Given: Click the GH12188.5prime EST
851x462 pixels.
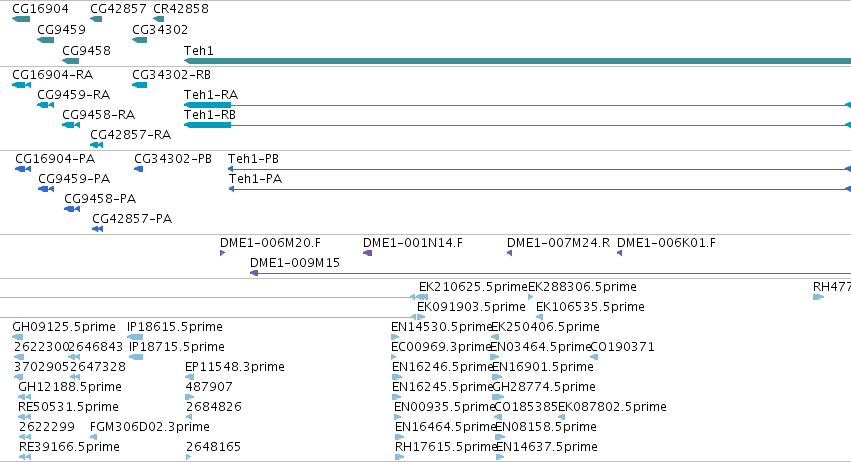Looking at the screenshot, I should 24,397.
